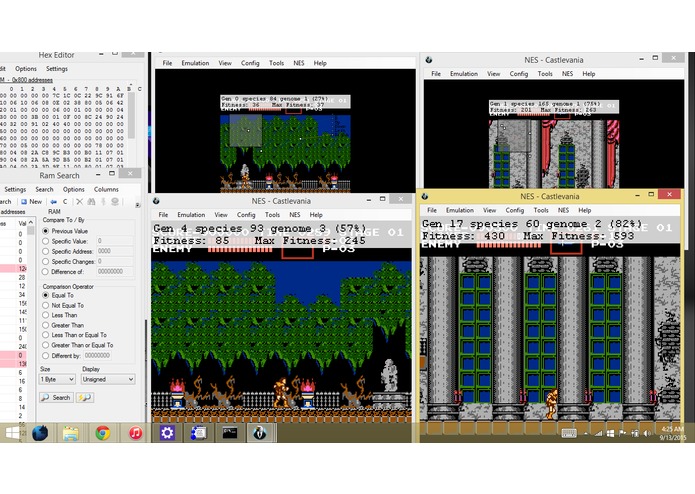Open the Display dropdown showing Unsigned
The height and width of the screenshot is (494, 695).
point(108,379)
